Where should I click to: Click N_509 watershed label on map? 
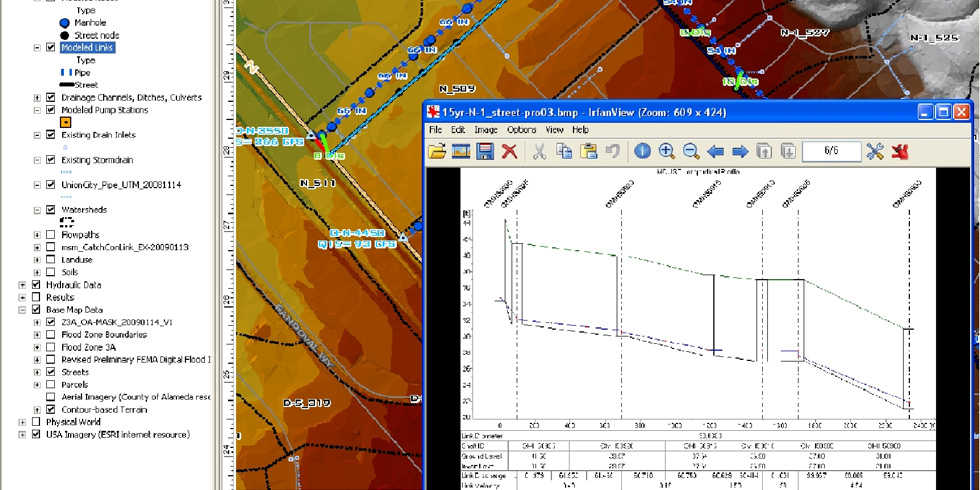[457, 89]
